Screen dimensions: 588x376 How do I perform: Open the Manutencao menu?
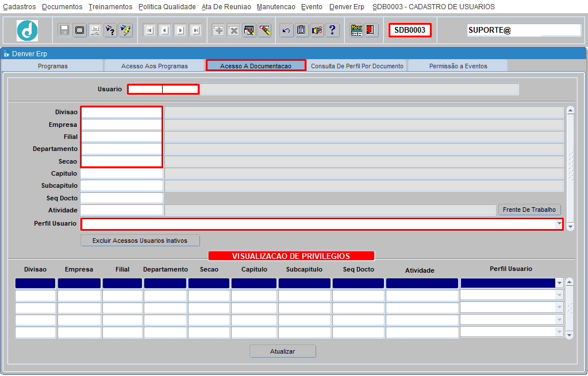(276, 7)
